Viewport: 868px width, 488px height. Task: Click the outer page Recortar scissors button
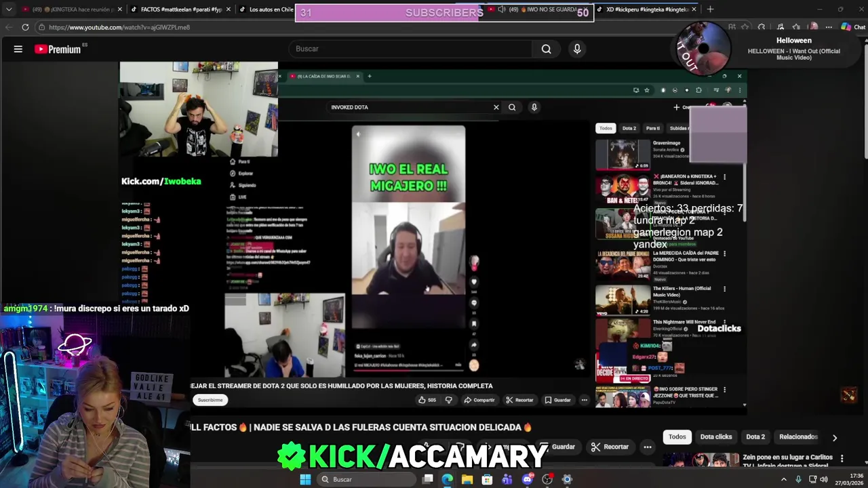pyautogui.click(x=610, y=447)
